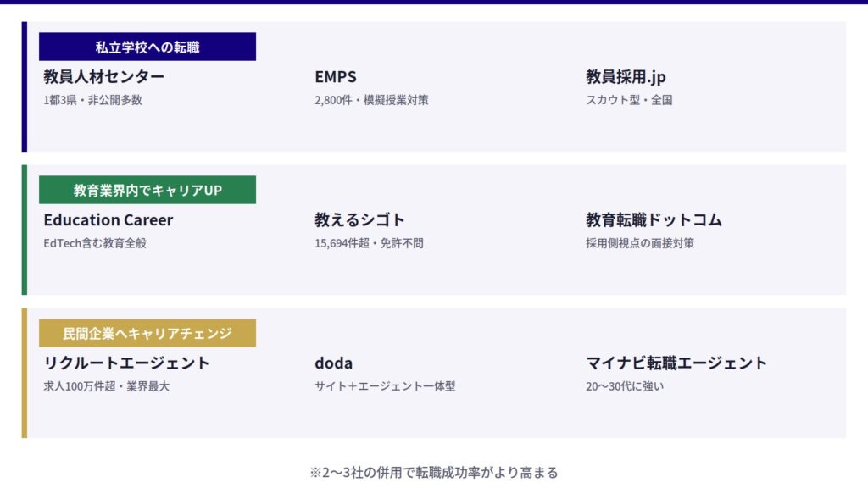The height and width of the screenshot is (488, 868).
Task: Select the 教えるシゴト heading
Action: point(359,220)
